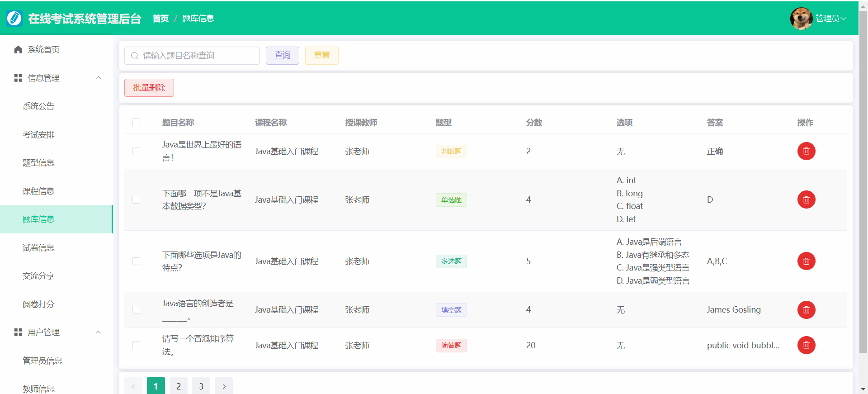Focus the 请输入题目名称查询 search field

[x=192, y=56]
